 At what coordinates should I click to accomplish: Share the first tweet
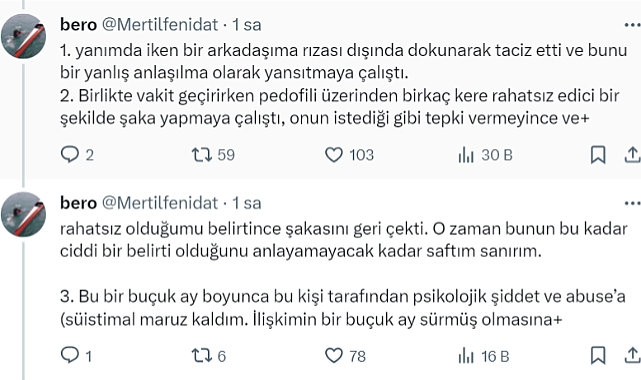coord(632,155)
